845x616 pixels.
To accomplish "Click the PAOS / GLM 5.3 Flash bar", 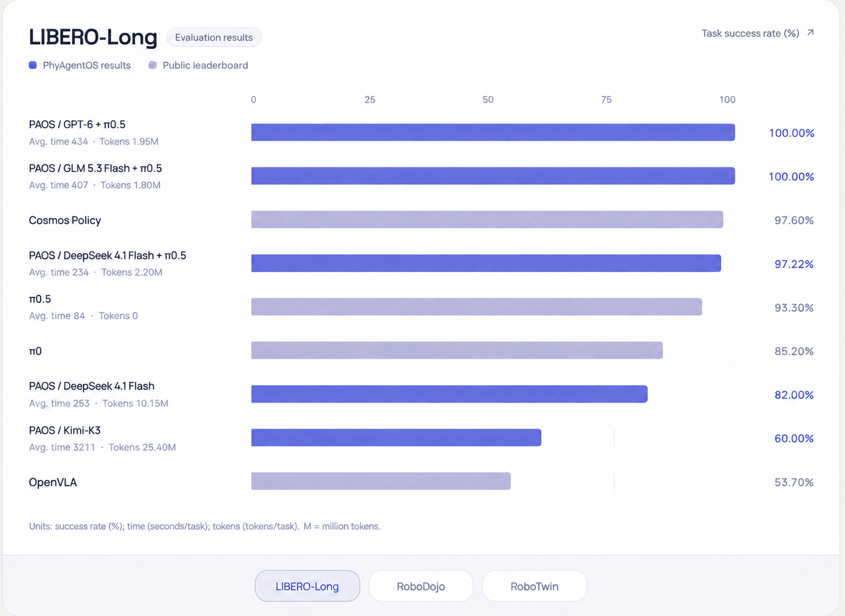I will click(x=493, y=176).
